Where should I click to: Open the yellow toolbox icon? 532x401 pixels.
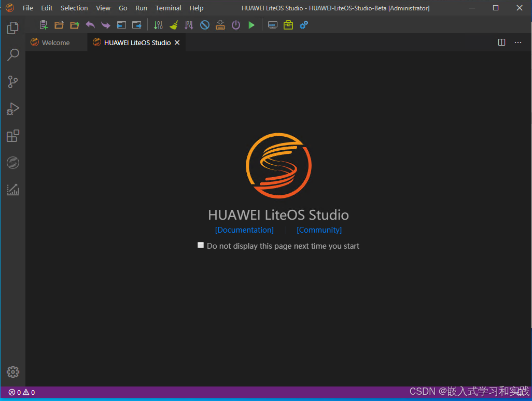coord(288,25)
